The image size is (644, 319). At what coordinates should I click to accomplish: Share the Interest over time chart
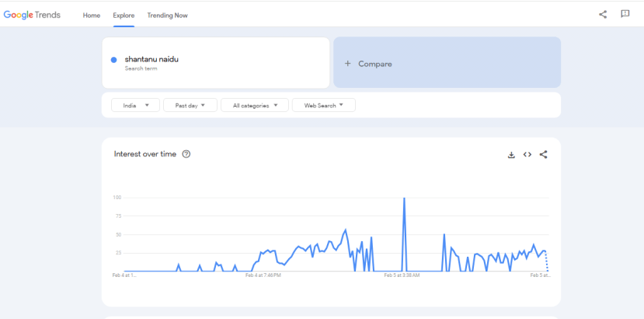tap(543, 155)
